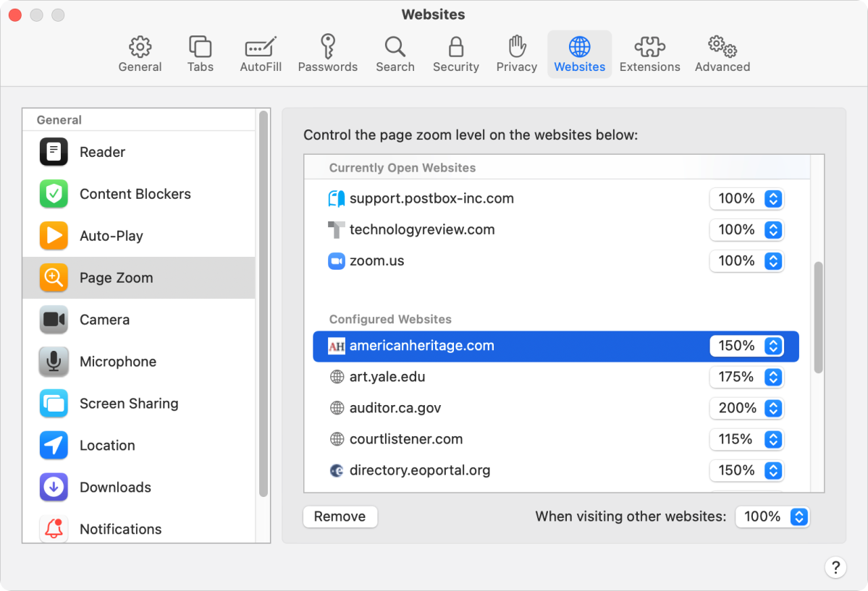Click the Location arrow icon
The width and height of the screenshot is (868, 591).
pyautogui.click(x=54, y=446)
